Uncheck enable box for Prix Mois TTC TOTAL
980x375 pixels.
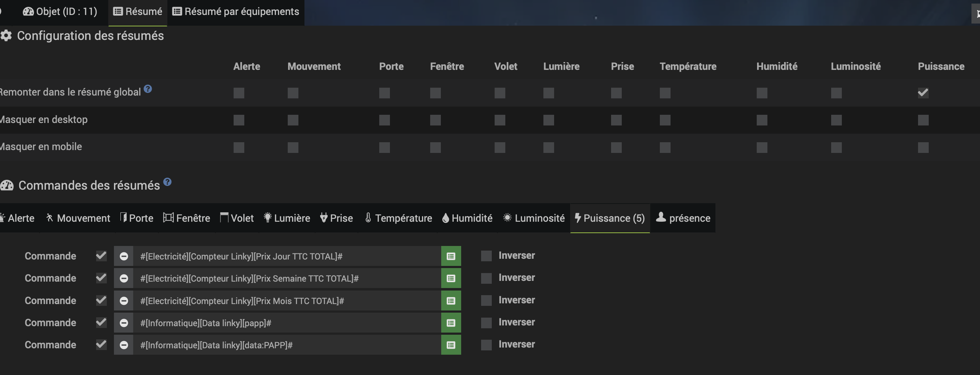point(101,300)
